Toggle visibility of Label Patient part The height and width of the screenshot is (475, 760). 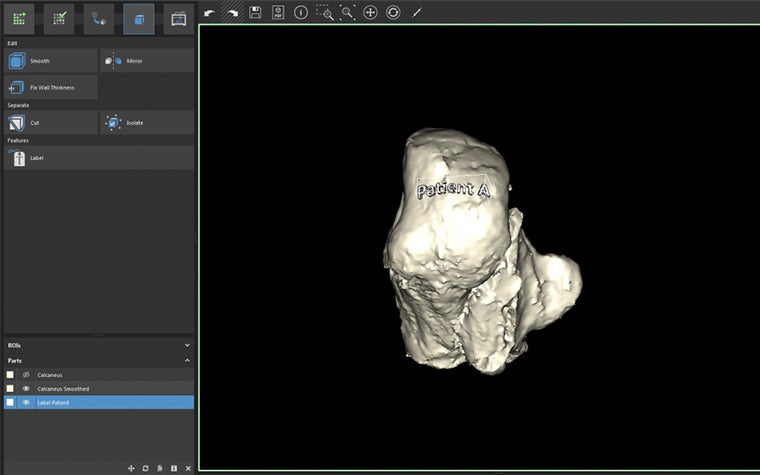(x=26, y=402)
